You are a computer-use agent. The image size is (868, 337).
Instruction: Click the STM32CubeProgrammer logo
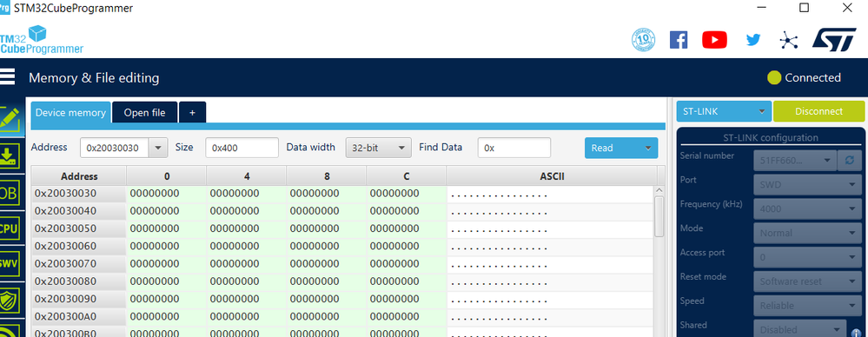tap(42, 40)
